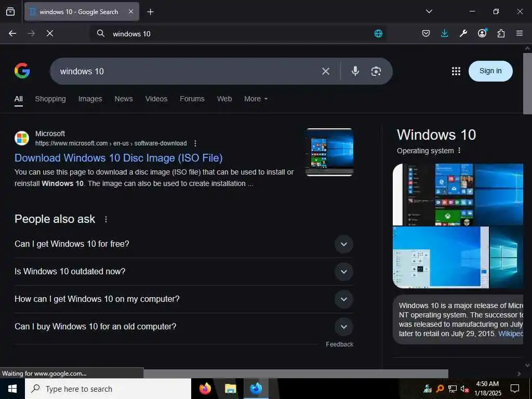Click the Feedback link
Image resolution: width=532 pixels, height=399 pixels.
pos(339,344)
